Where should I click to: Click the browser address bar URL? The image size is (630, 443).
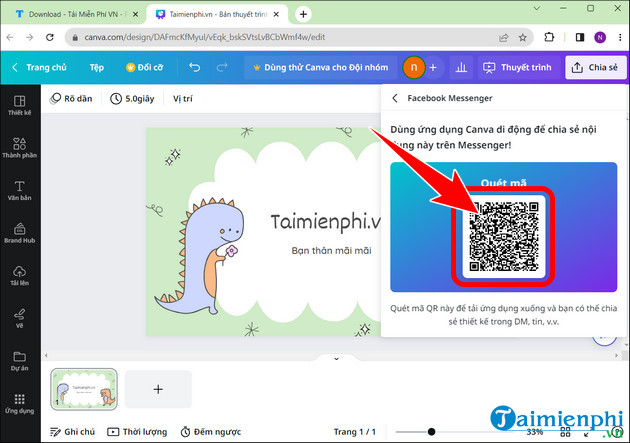coord(205,37)
